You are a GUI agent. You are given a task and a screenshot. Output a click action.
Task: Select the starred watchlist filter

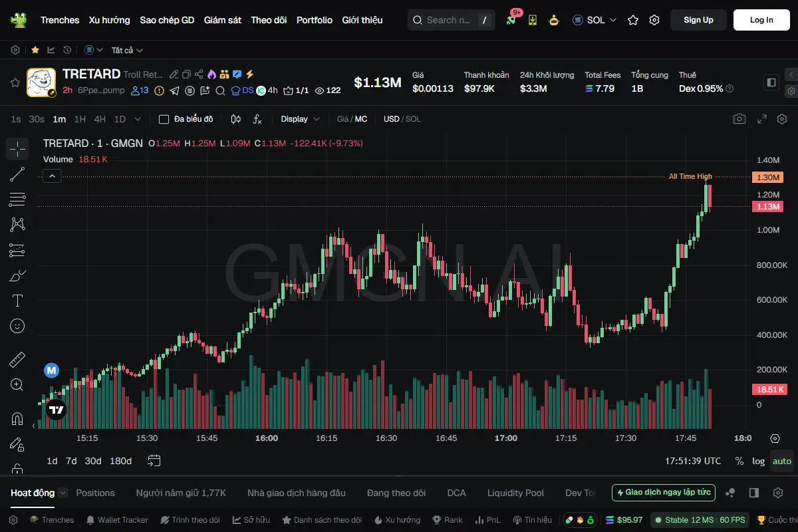35,50
